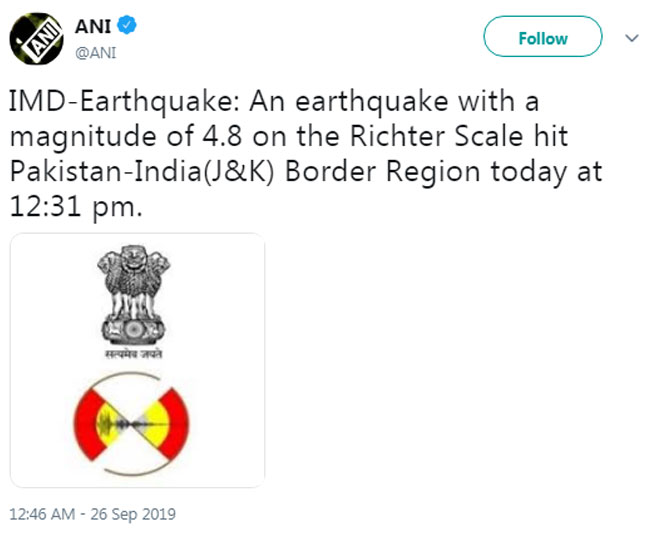Open the attached IMD image thumbnail

[x=137, y=360]
